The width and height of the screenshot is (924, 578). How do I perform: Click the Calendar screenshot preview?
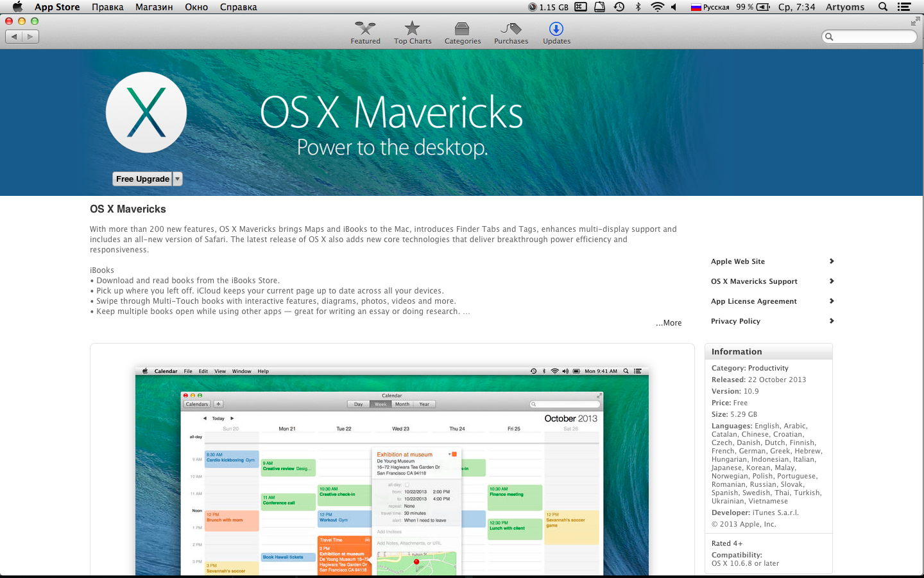tap(392, 471)
